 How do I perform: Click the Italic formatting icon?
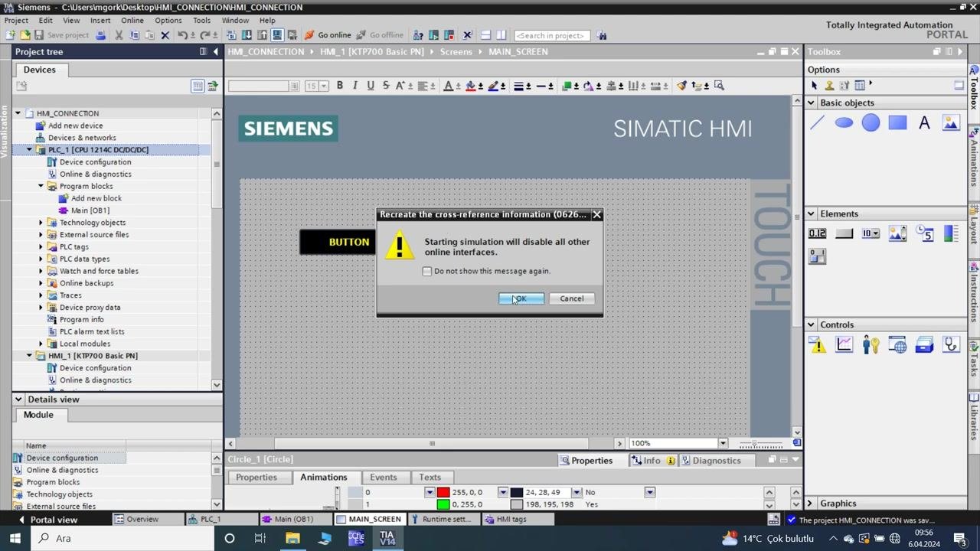click(354, 85)
